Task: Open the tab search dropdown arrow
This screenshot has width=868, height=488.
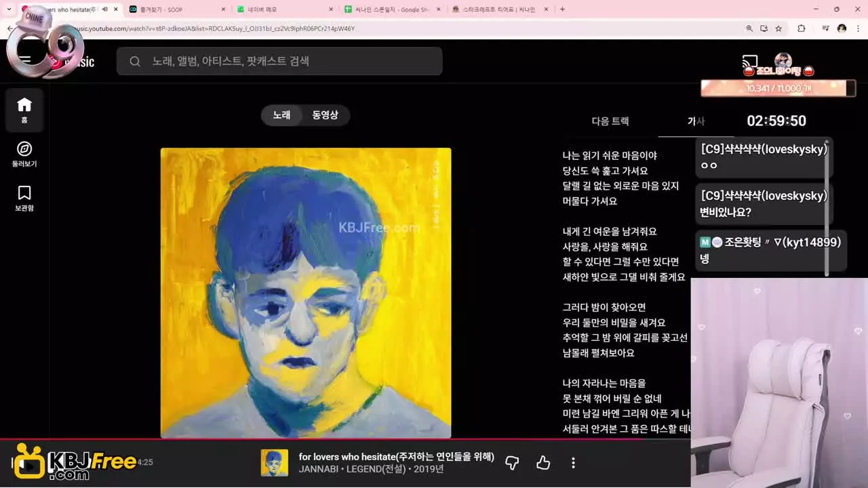Action: coord(9,9)
